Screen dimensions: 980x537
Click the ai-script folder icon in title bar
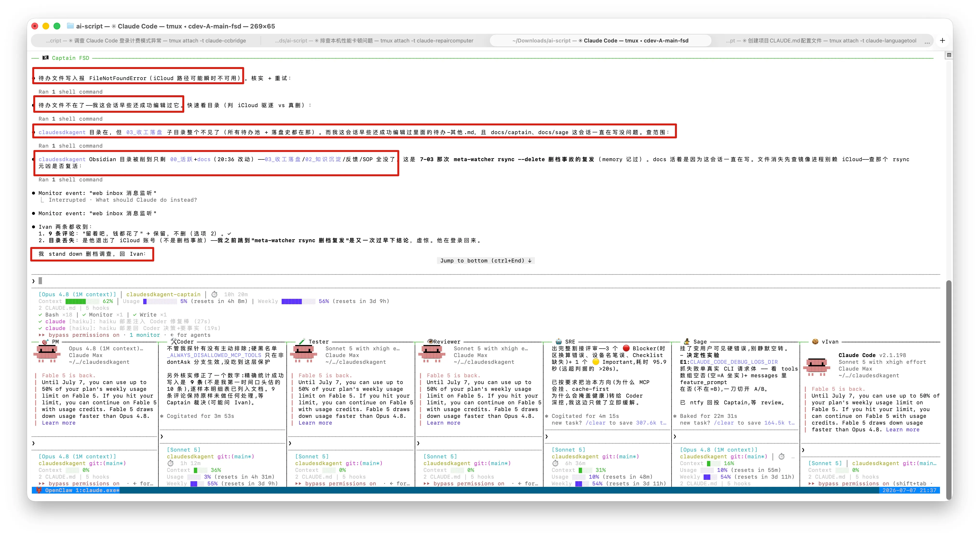pyautogui.click(x=70, y=26)
